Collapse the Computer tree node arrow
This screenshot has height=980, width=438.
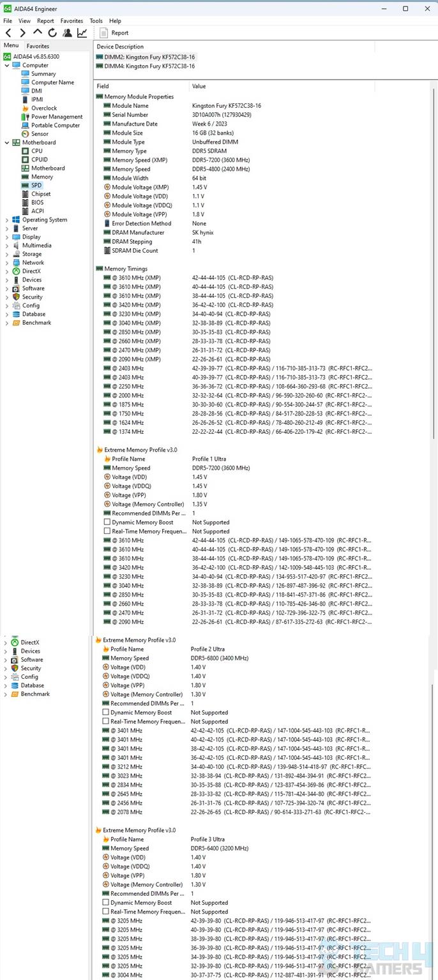(x=7, y=65)
